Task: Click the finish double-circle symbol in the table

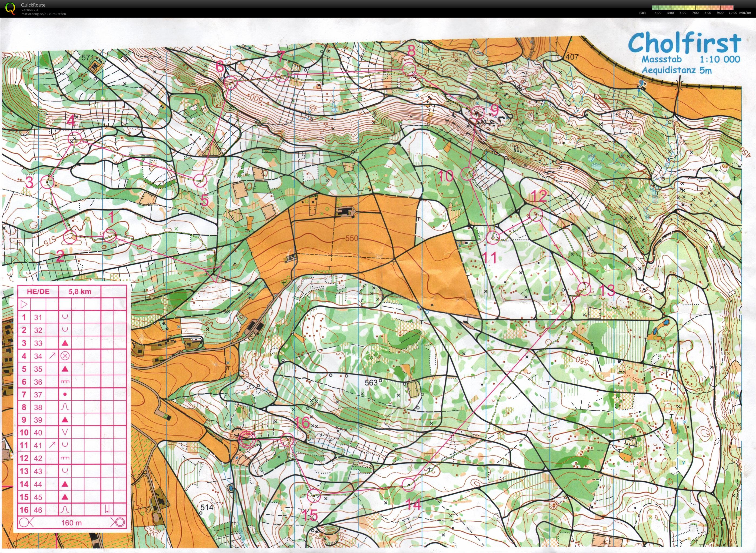Action: (x=119, y=522)
